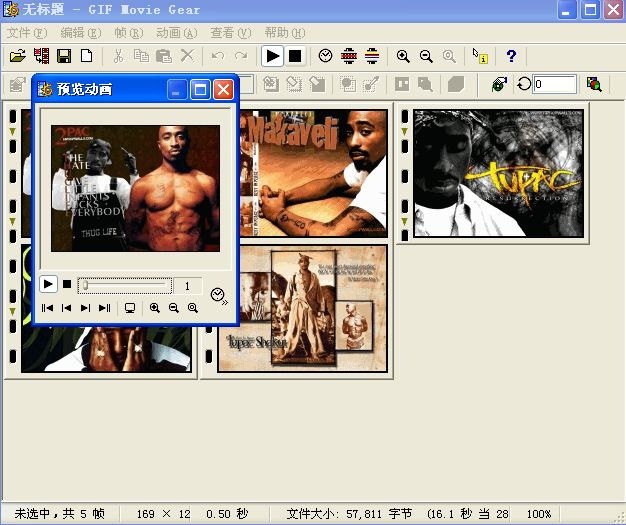Click the frame number field showing 1
The height and width of the screenshot is (525, 626).
click(x=187, y=285)
